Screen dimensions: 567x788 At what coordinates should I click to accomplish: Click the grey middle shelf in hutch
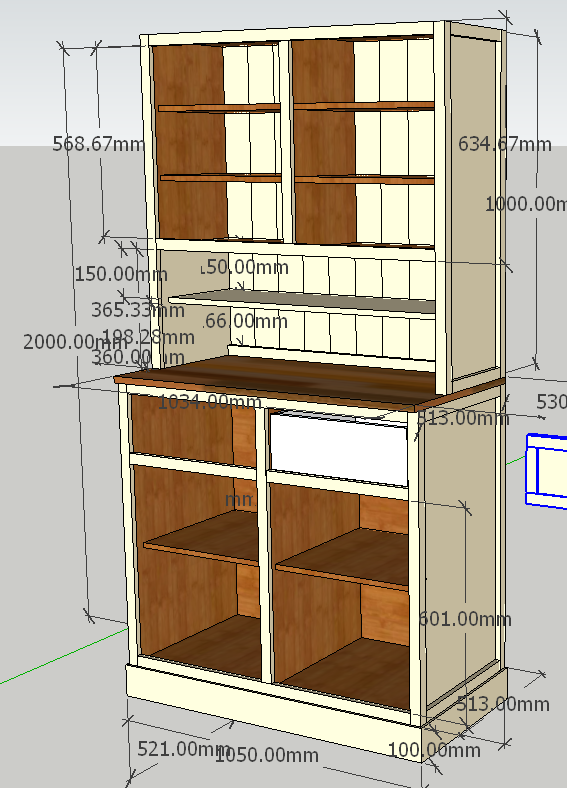(302, 302)
